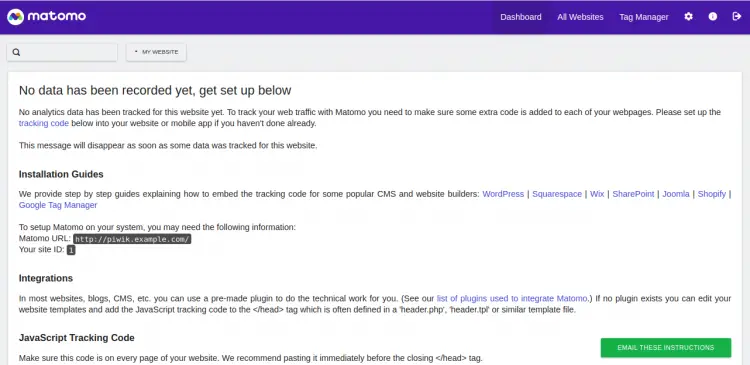The image size is (750, 365).
Task: Open the SharePoint guide link
Action: pyautogui.click(x=633, y=194)
